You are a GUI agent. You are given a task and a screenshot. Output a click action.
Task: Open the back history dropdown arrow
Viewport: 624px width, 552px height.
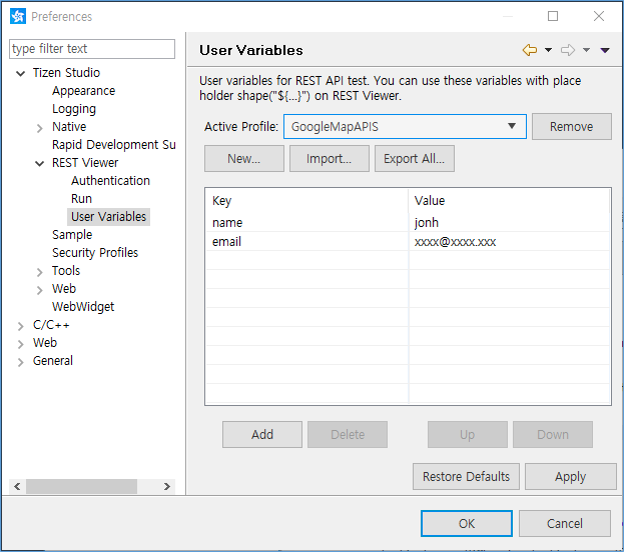(548, 50)
